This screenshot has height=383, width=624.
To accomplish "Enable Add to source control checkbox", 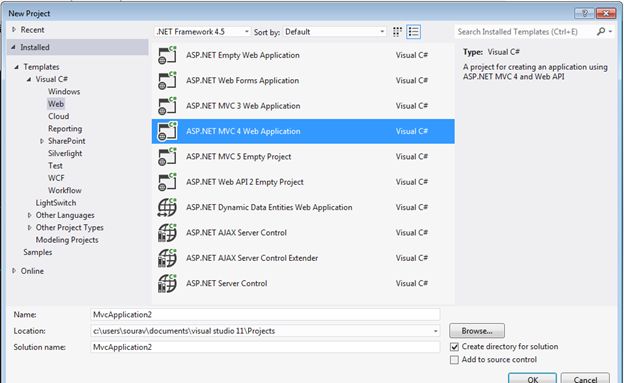I will tap(454, 360).
